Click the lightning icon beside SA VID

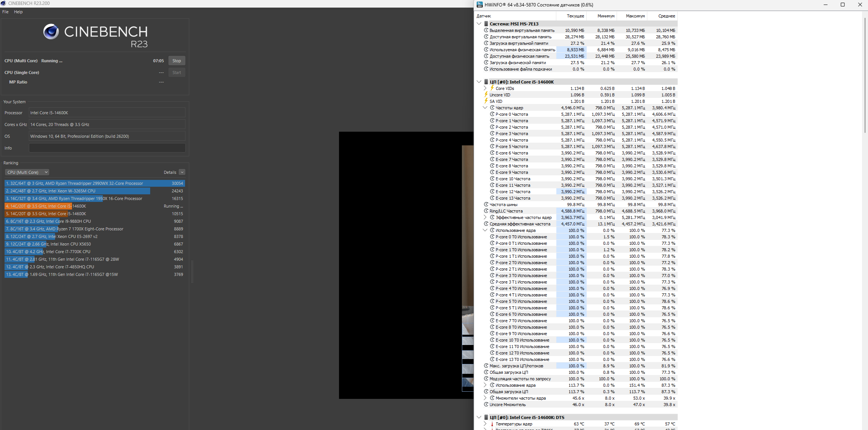(486, 101)
